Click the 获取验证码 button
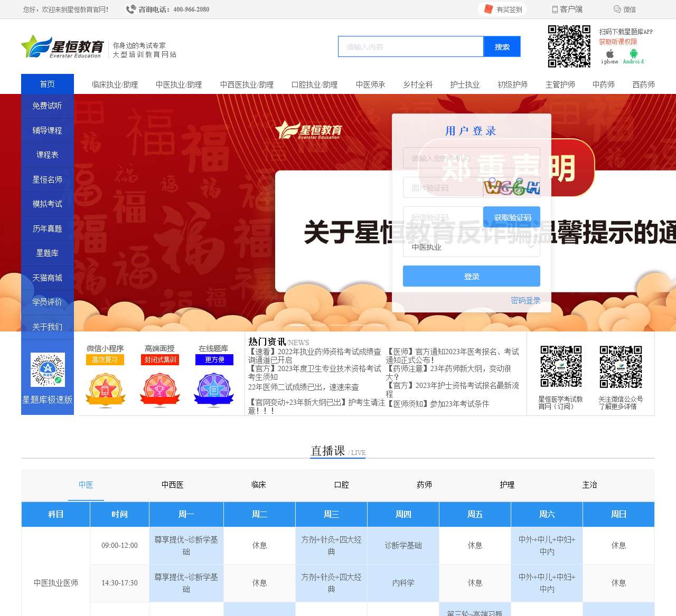Screen dimensions: 676x616 click(512, 217)
